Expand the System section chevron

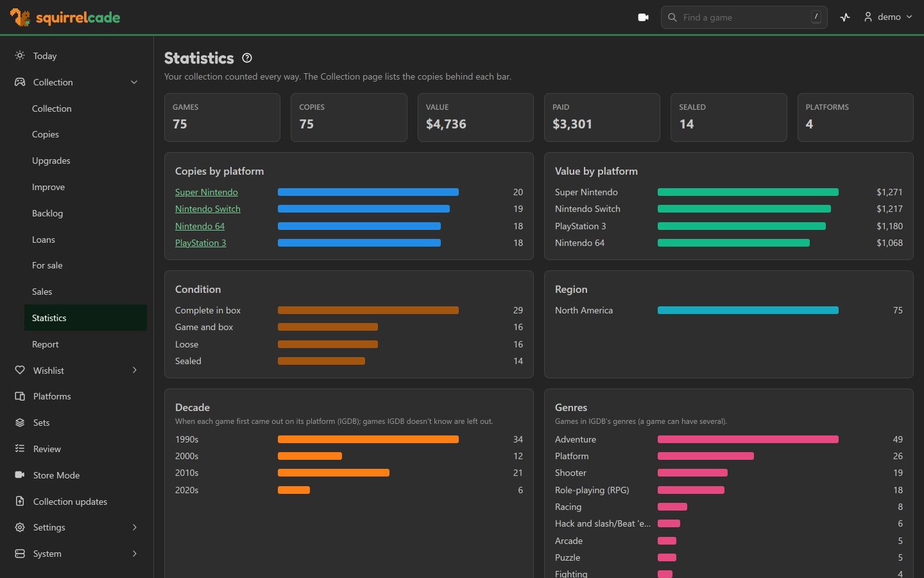(134, 554)
